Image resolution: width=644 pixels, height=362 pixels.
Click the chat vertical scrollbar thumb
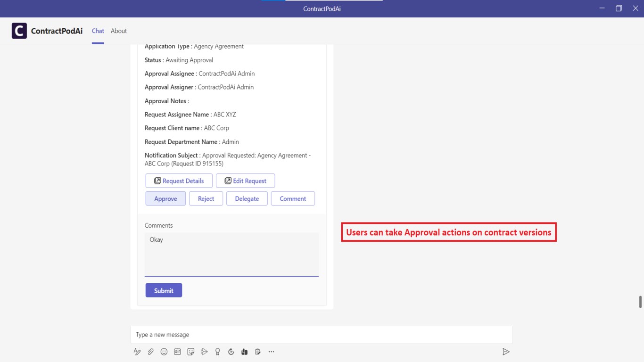pos(640,302)
